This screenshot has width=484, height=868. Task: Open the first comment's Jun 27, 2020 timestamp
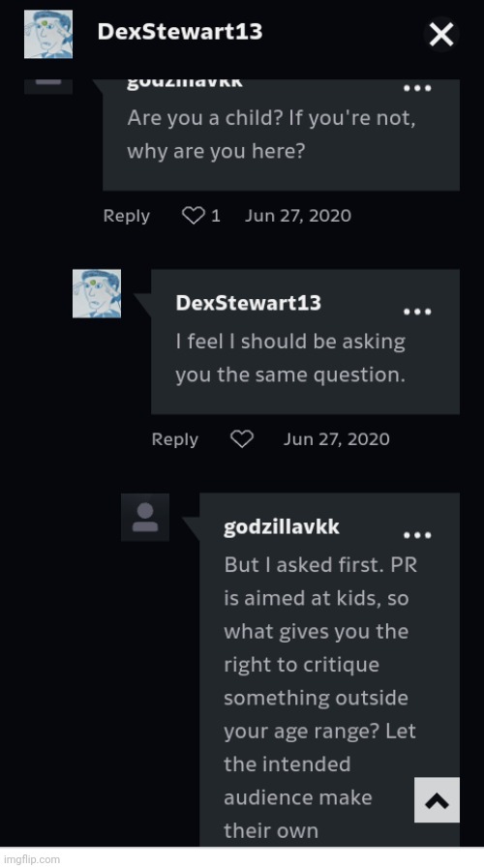coord(298,216)
